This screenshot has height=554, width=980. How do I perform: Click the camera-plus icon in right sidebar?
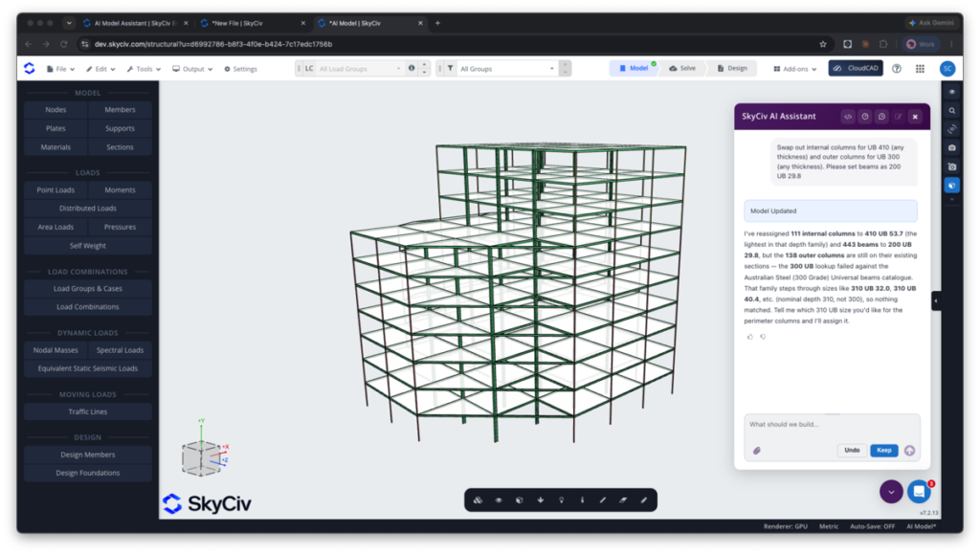(952, 166)
